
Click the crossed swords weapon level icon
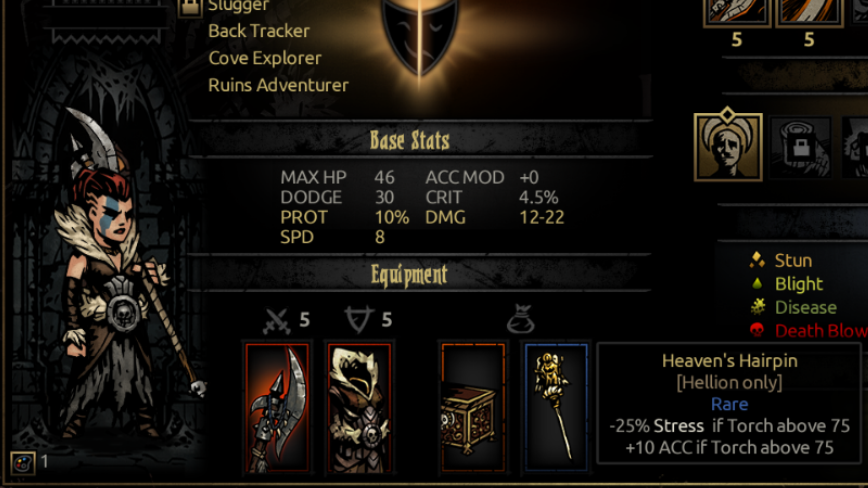pyautogui.click(x=277, y=320)
